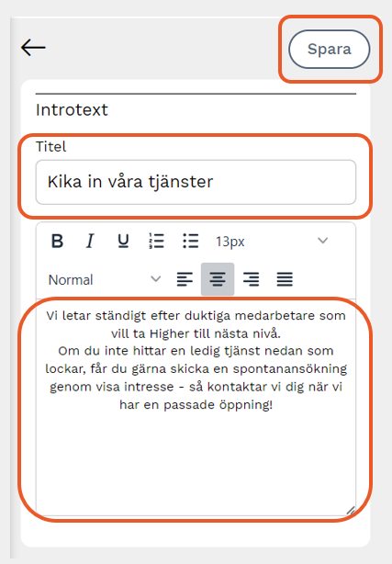
Task: Toggle center text alignment
Action: (x=218, y=279)
